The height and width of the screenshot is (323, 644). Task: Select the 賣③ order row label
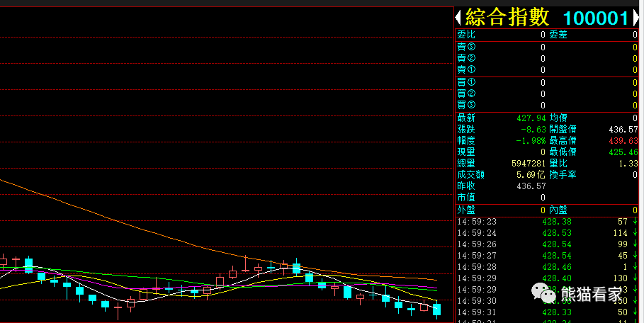coord(466,47)
